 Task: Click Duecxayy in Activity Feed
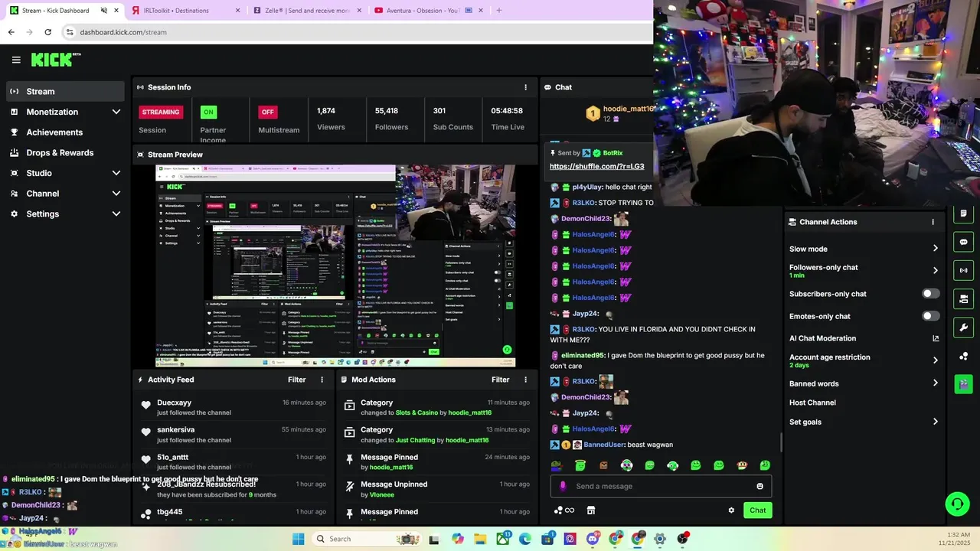click(174, 403)
